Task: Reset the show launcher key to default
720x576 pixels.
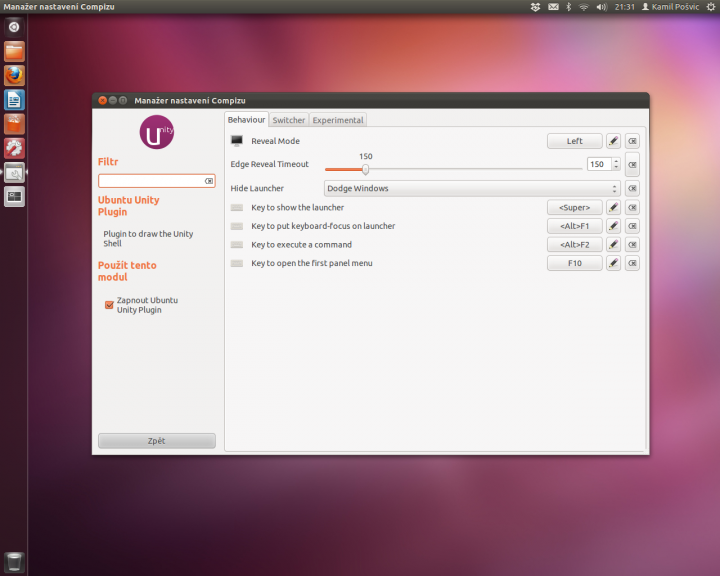Action: click(632, 208)
